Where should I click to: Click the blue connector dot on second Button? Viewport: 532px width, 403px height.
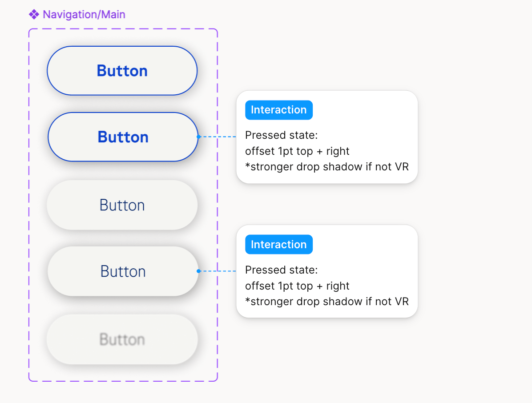tap(199, 137)
